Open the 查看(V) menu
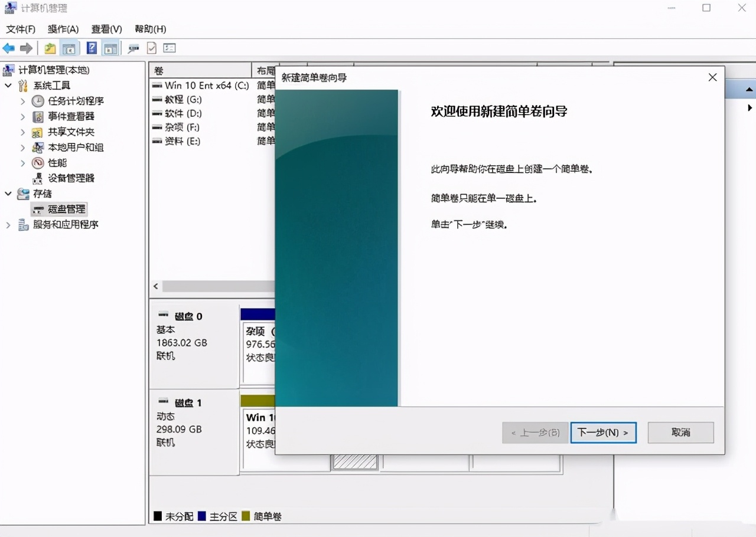 105,29
